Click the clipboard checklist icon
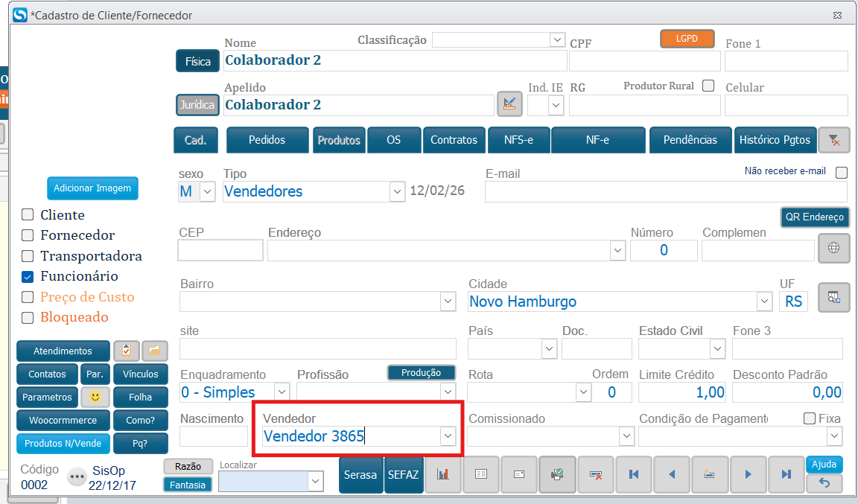 tap(126, 351)
